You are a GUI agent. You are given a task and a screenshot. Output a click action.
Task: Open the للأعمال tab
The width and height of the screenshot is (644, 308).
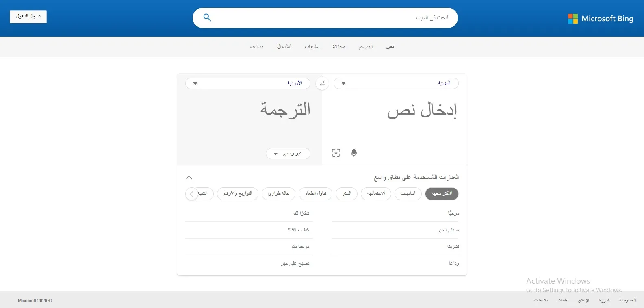click(x=284, y=47)
